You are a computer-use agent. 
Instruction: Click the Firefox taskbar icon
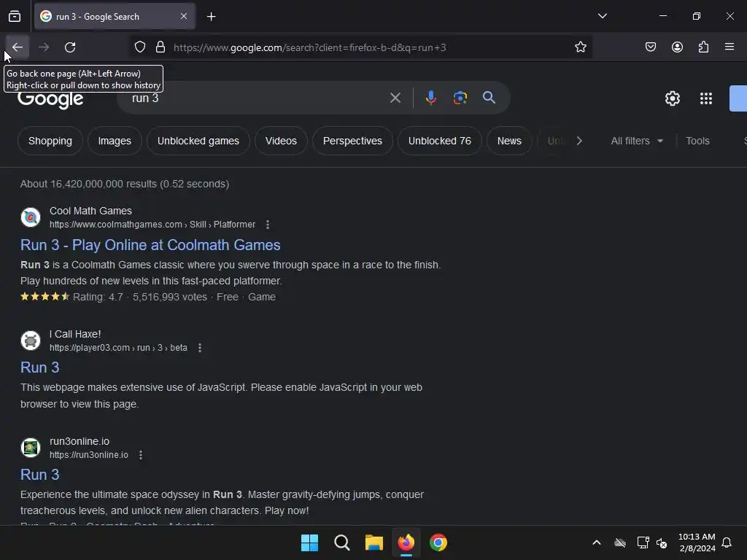(406, 542)
